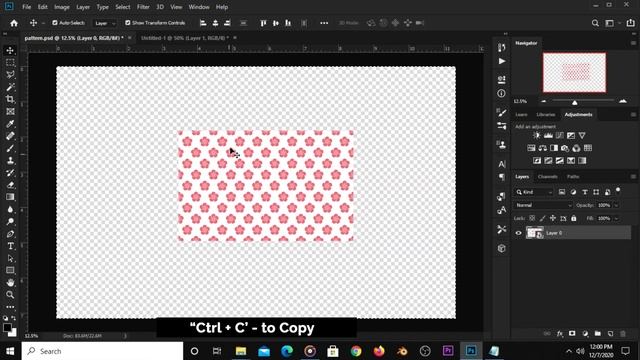This screenshot has height=360, width=640.
Task: Click the Vibrance adjustment icon
Action: (582, 136)
